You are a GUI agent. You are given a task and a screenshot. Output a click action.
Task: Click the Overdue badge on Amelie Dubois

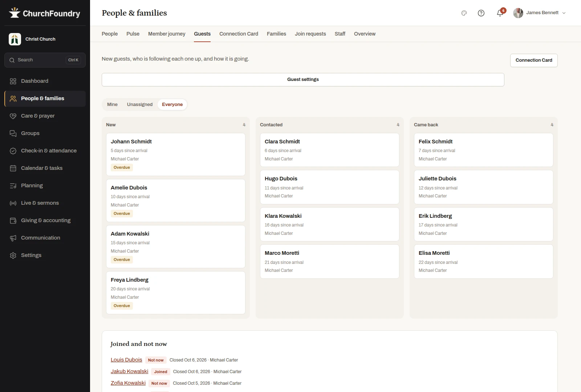(122, 214)
